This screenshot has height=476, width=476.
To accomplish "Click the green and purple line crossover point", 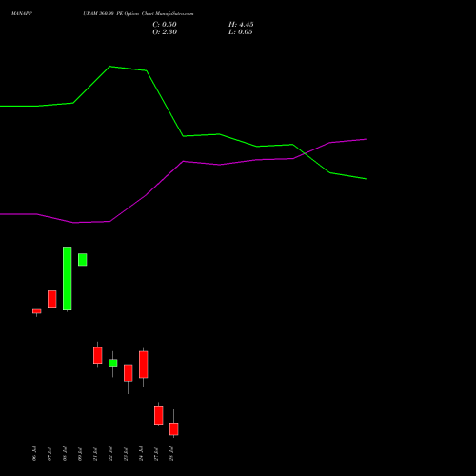I will click(304, 153).
